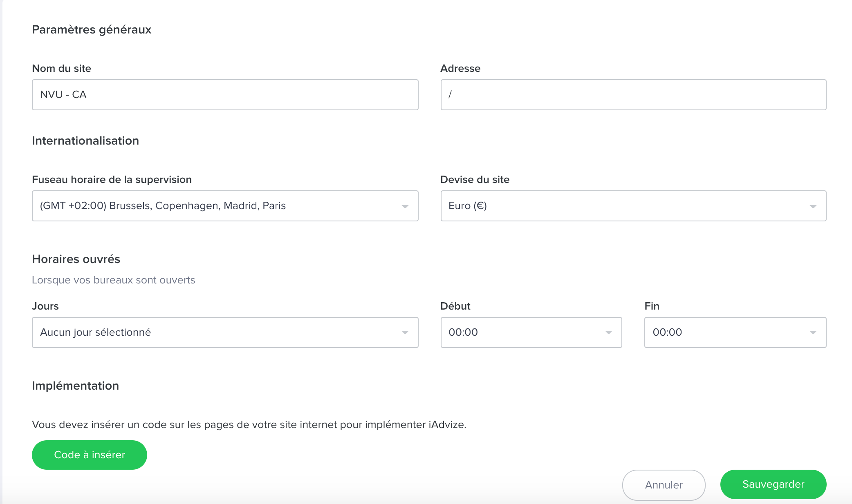The image size is (852, 504).
Task: Open the Jours dropdown
Action: pyautogui.click(x=225, y=332)
